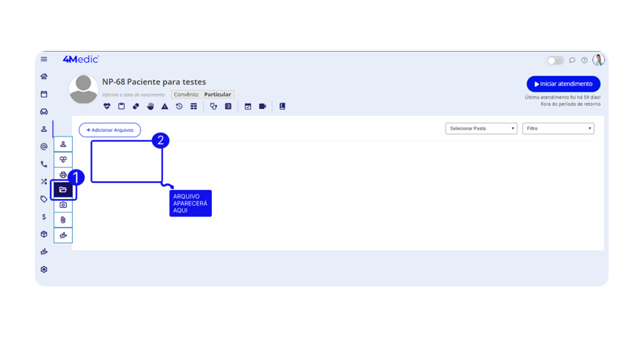This screenshot has width=644, height=338.
Task: Click the dollar sign finance icon
Action: pos(44,217)
